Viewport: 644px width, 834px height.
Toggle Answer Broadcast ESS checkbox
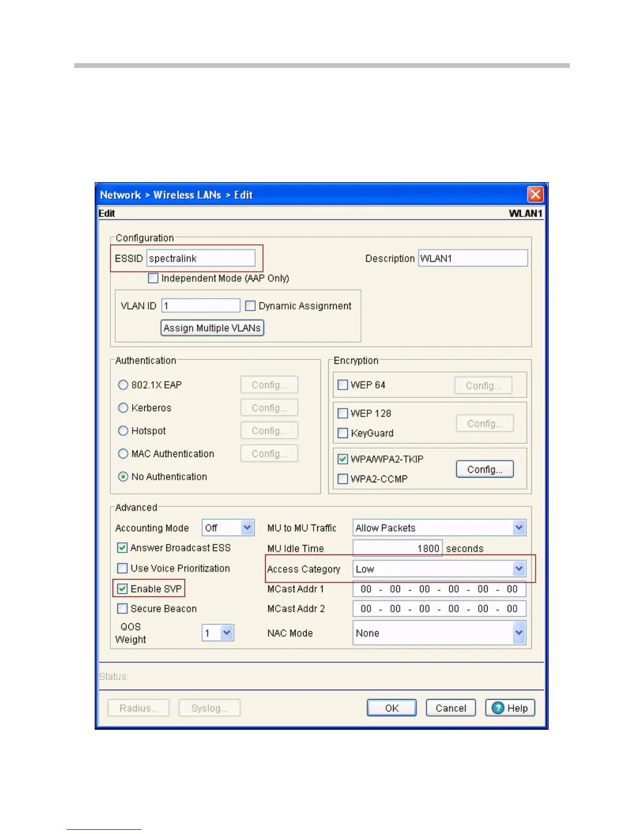click(122, 548)
